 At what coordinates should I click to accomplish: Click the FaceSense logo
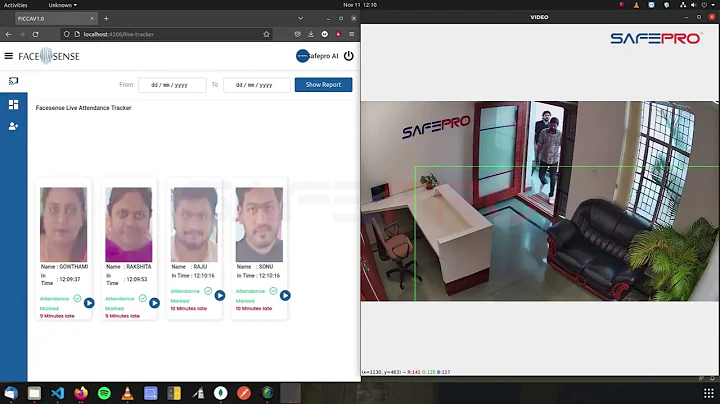(x=49, y=56)
